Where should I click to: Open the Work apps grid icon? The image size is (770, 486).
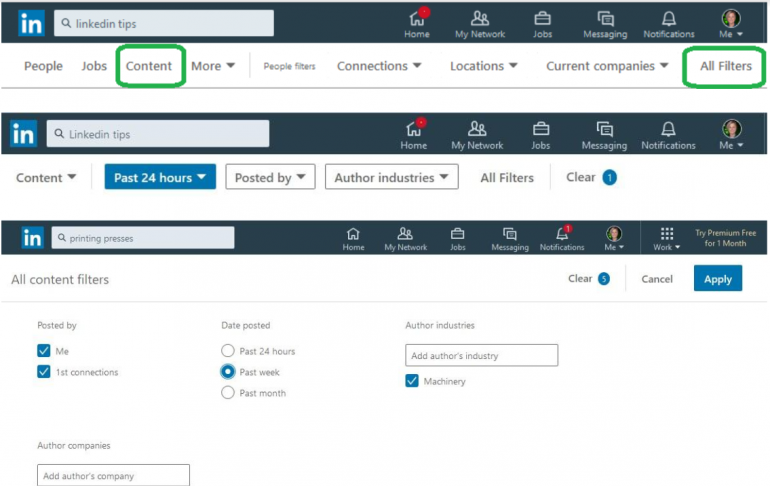click(x=667, y=233)
